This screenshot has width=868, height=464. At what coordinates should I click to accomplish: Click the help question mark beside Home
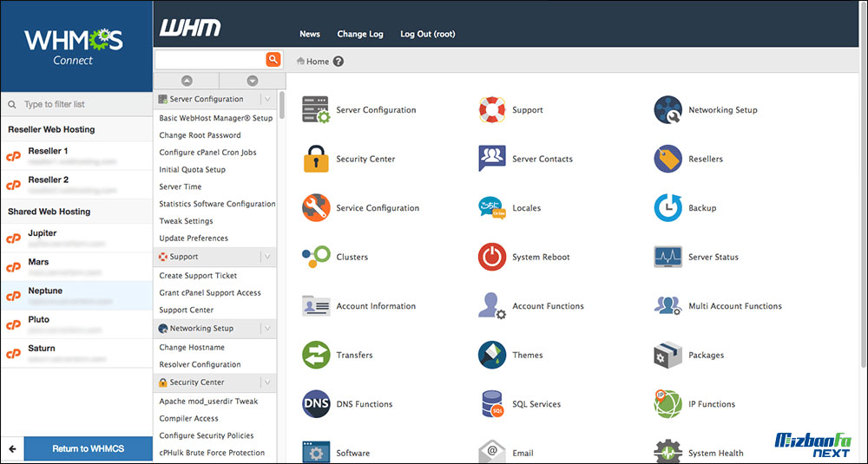click(339, 62)
